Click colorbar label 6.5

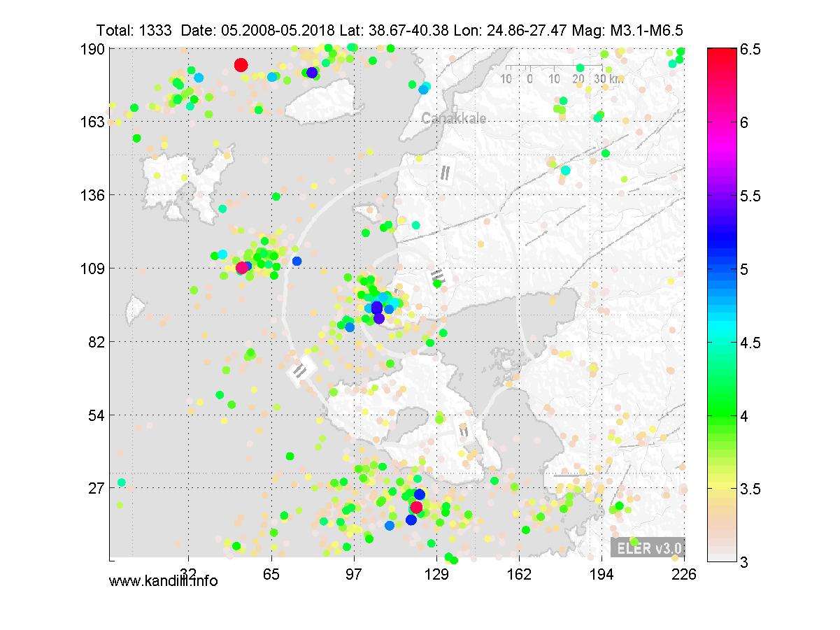tap(750, 49)
